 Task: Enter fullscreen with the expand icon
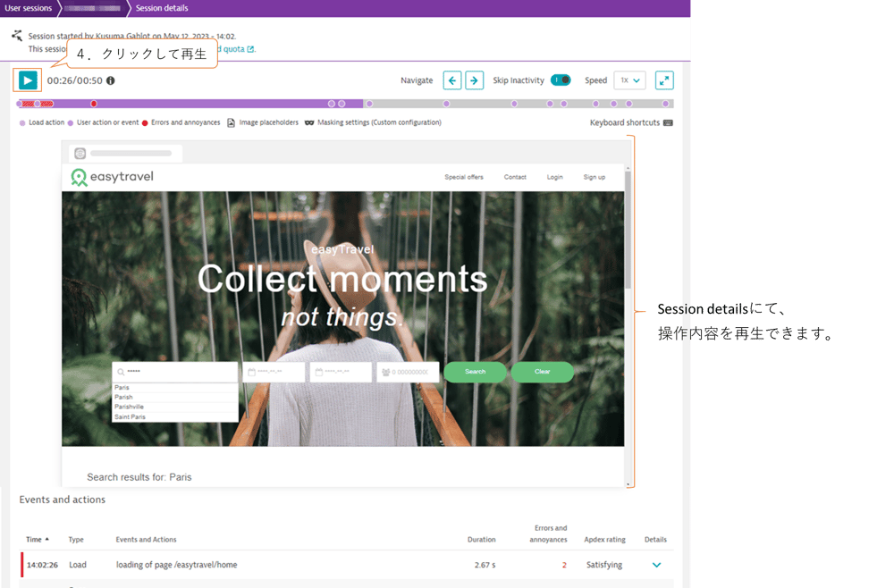(664, 80)
